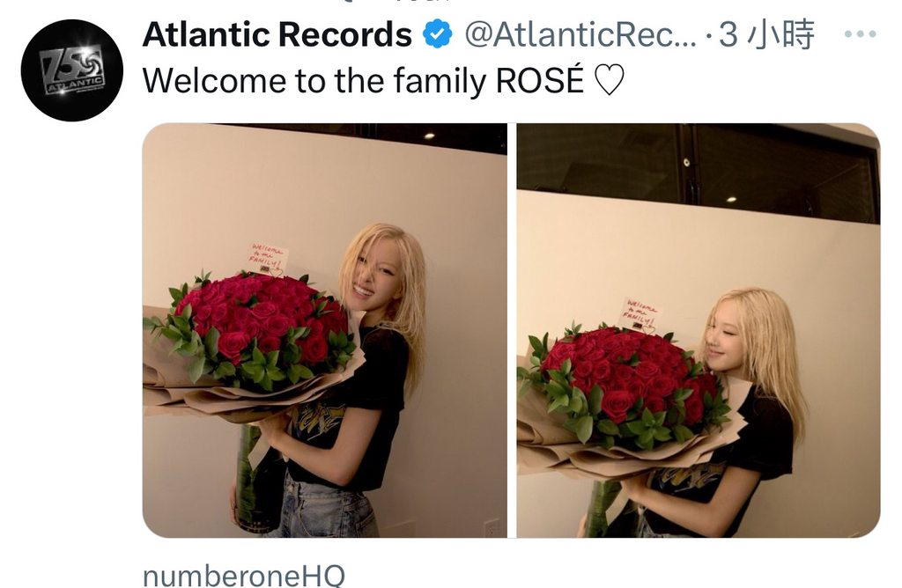Click the heart emoji in the tweet

click(608, 80)
